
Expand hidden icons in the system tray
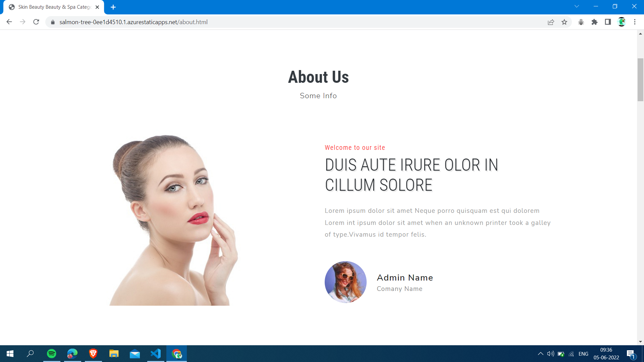click(x=541, y=354)
